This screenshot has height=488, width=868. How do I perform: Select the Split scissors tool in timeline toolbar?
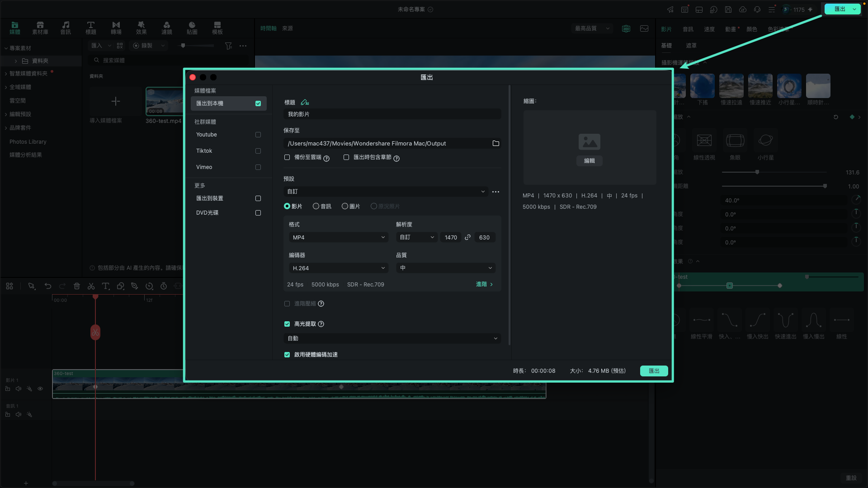tap(91, 286)
